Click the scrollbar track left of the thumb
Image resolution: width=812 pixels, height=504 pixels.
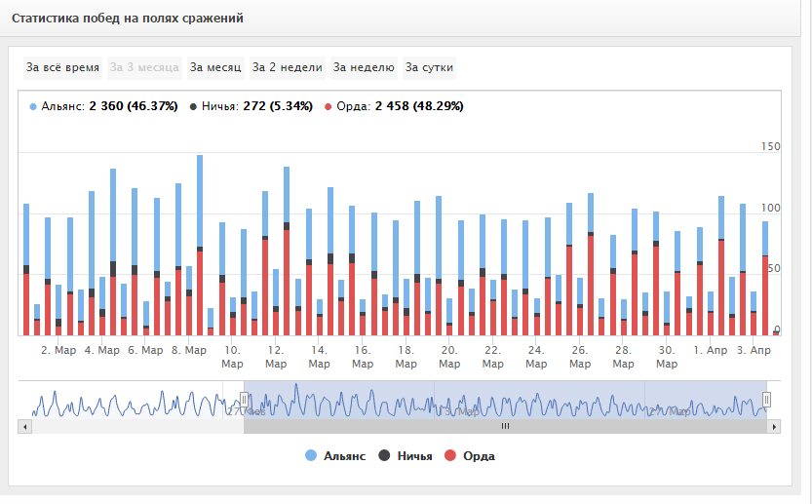tap(137, 427)
